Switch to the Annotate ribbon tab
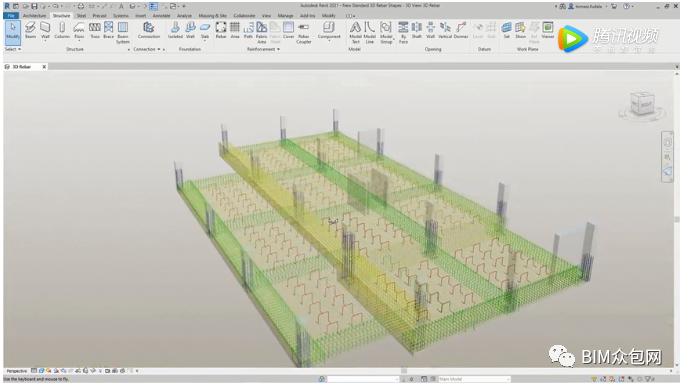This screenshot has width=684, height=387. [161, 16]
